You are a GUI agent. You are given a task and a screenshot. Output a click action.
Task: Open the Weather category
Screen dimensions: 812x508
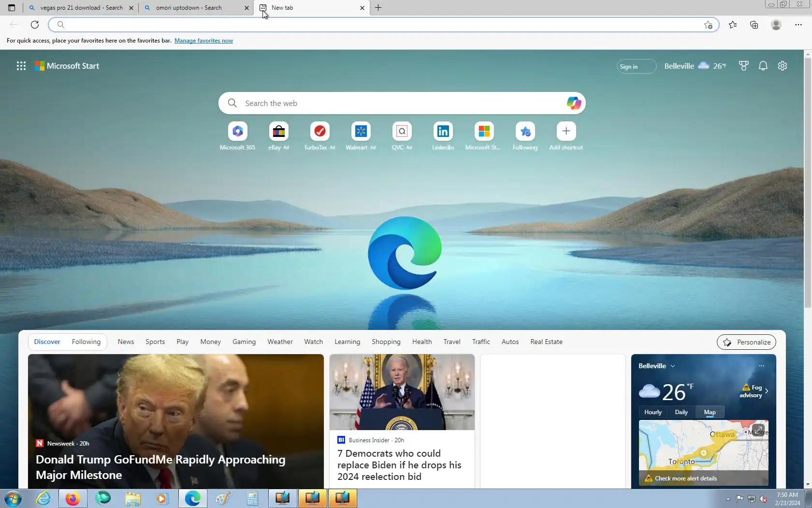(280, 342)
